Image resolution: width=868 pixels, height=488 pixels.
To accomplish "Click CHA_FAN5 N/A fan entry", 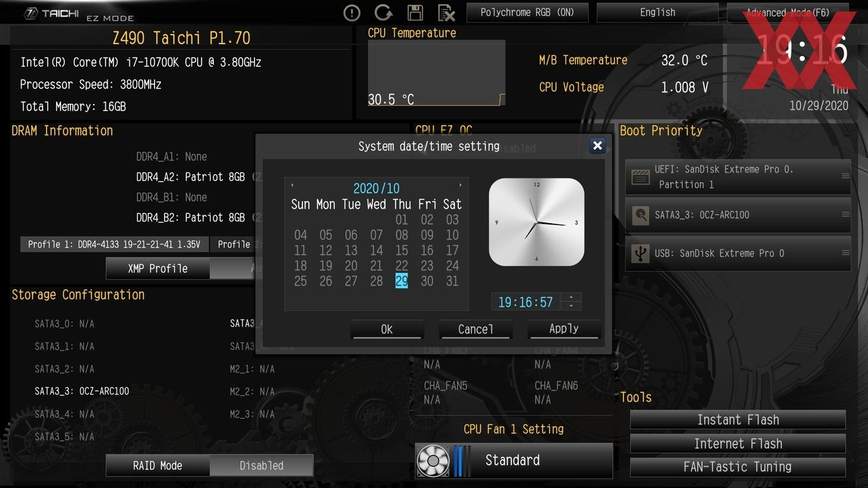I will pyautogui.click(x=445, y=392).
